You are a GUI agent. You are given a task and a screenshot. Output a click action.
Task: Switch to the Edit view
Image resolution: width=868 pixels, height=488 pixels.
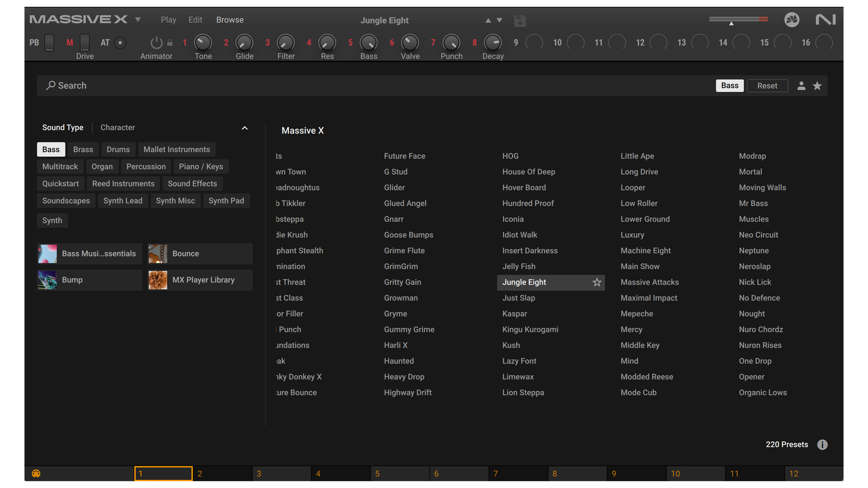coord(195,20)
